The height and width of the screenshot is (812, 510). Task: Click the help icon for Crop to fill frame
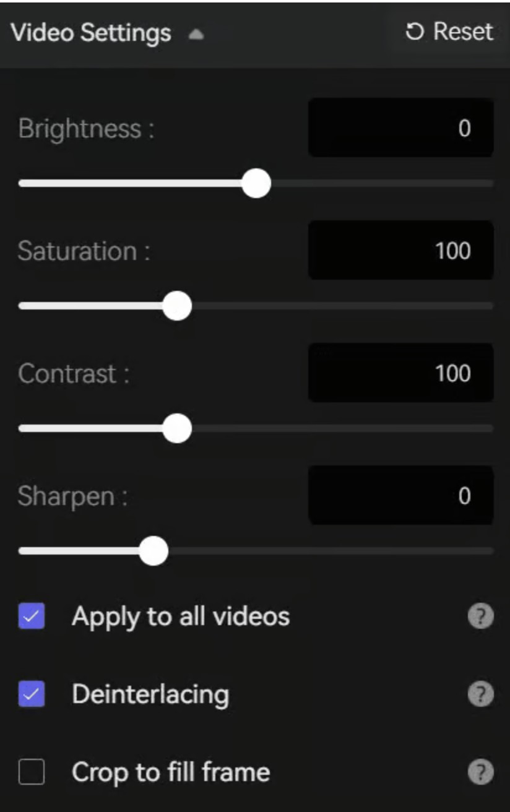point(480,772)
